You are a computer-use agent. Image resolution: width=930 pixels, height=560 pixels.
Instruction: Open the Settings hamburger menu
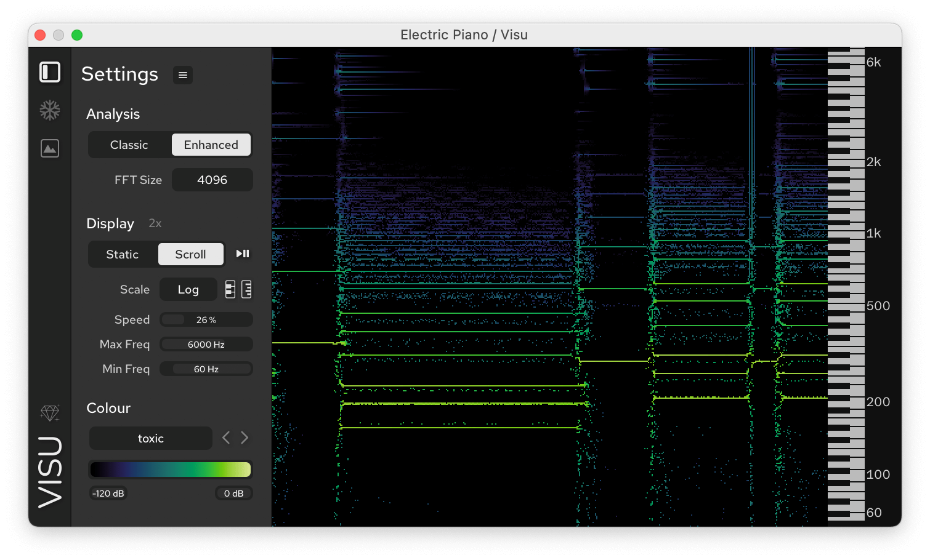point(182,75)
